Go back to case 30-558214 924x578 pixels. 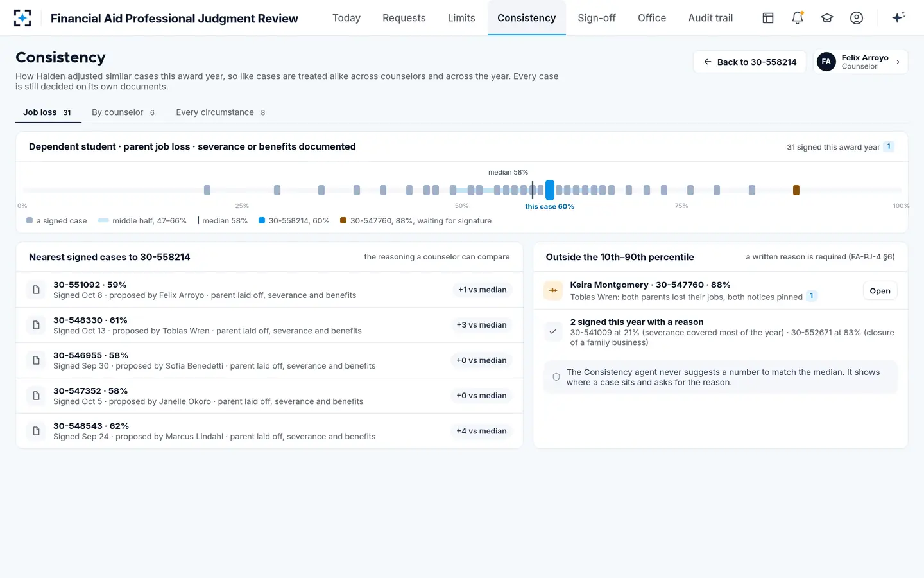pos(749,62)
